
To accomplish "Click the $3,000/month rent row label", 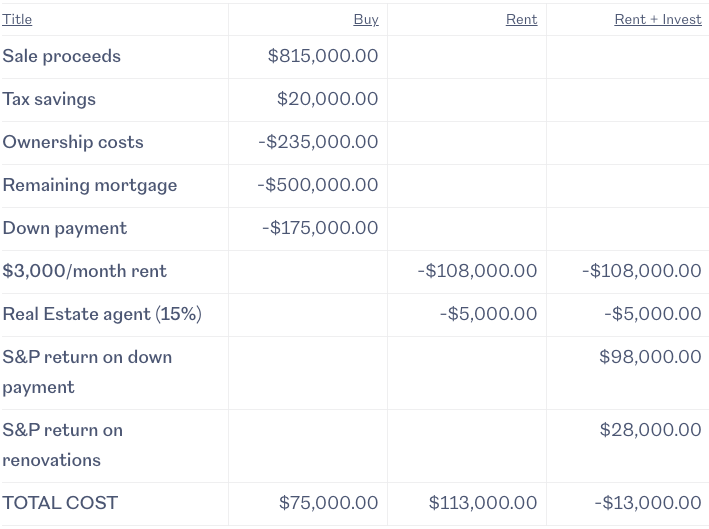I will tap(85, 271).
